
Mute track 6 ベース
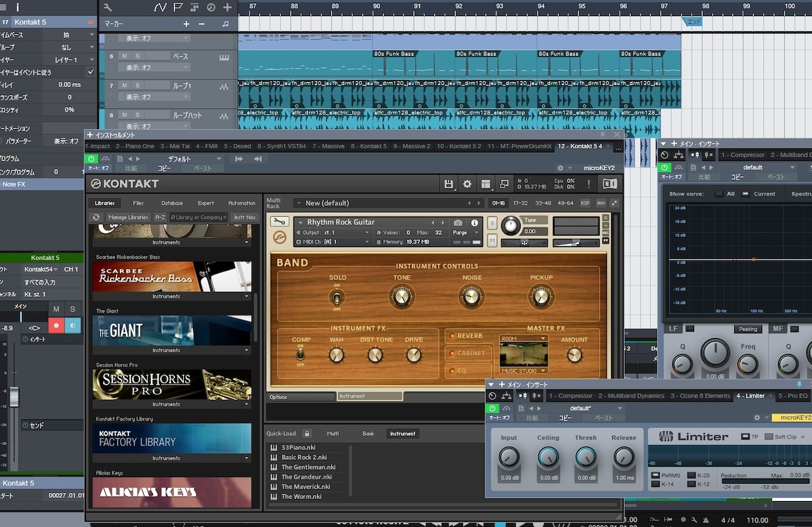(124, 56)
